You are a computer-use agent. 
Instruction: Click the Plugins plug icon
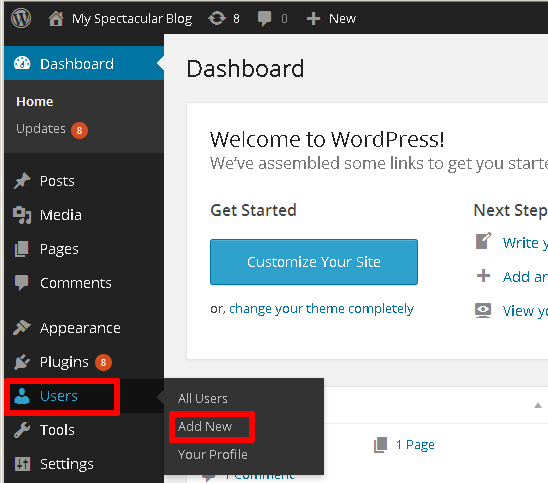pos(22,362)
